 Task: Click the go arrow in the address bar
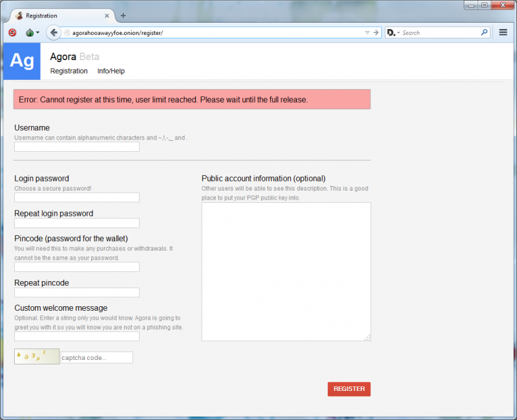coord(375,32)
